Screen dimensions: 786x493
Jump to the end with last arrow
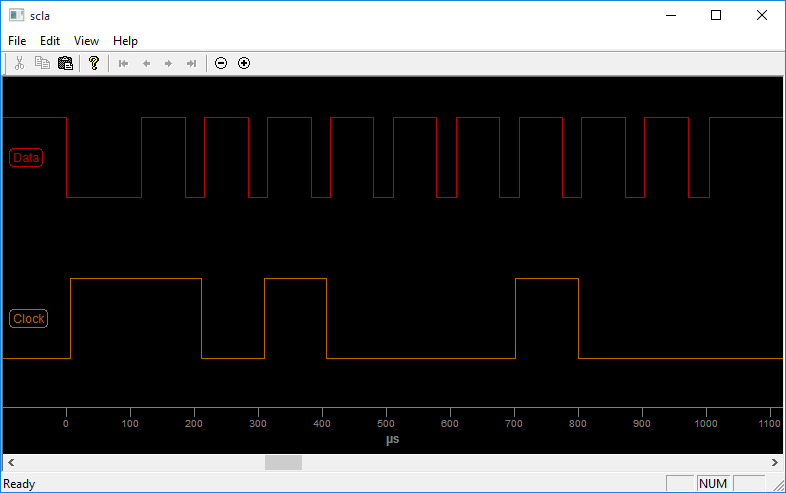pos(191,63)
